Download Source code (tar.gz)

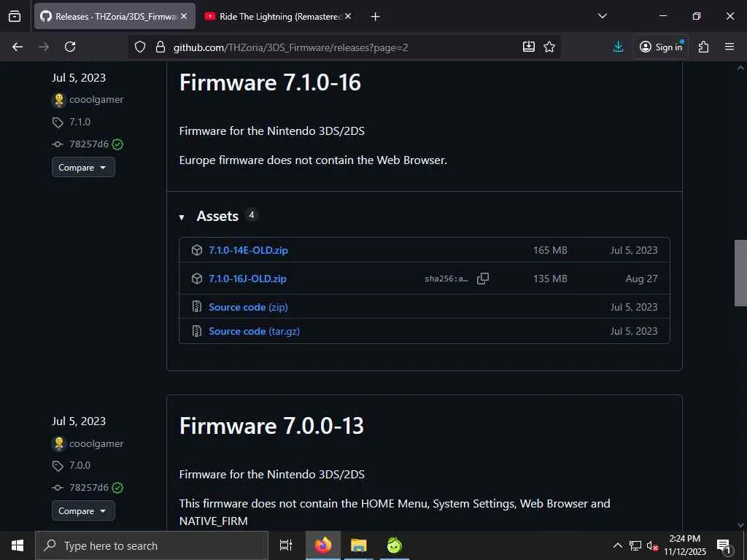pyautogui.click(x=254, y=331)
